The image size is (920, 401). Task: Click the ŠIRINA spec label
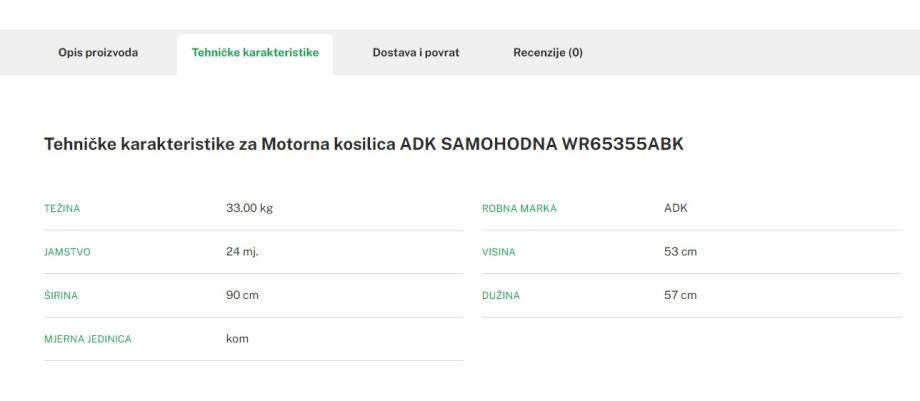click(60, 296)
